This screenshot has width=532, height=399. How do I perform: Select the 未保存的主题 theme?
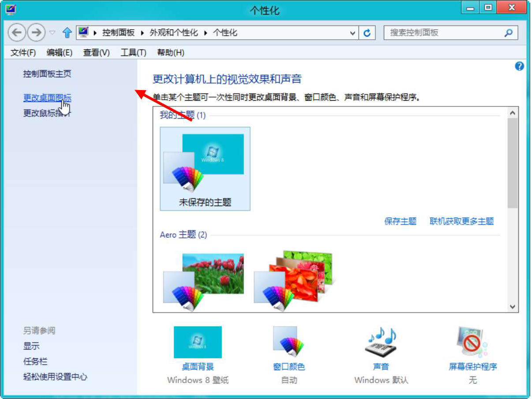click(205, 169)
